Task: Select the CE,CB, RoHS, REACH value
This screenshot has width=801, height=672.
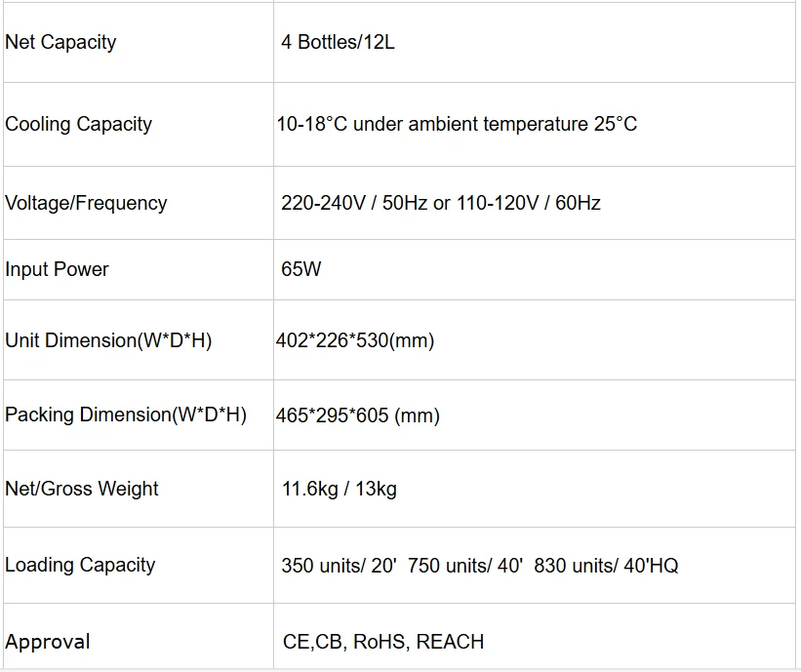Action: (382, 643)
